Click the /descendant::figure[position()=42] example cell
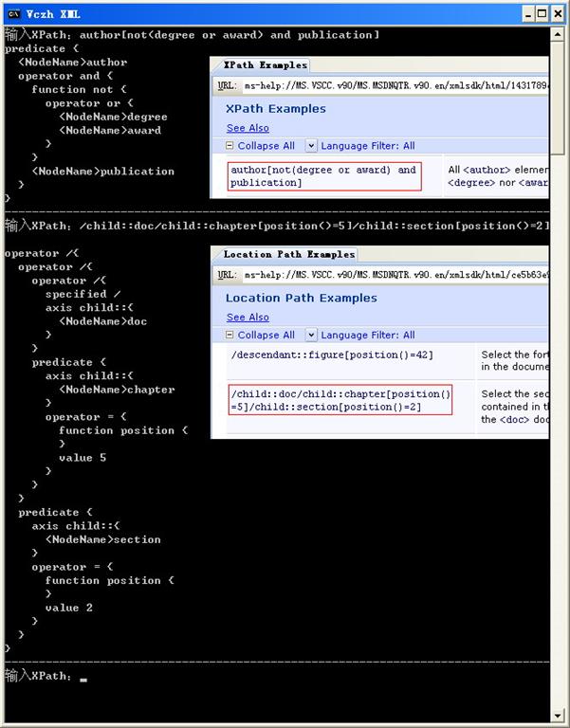The image size is (570, 728). coord(332,355)
